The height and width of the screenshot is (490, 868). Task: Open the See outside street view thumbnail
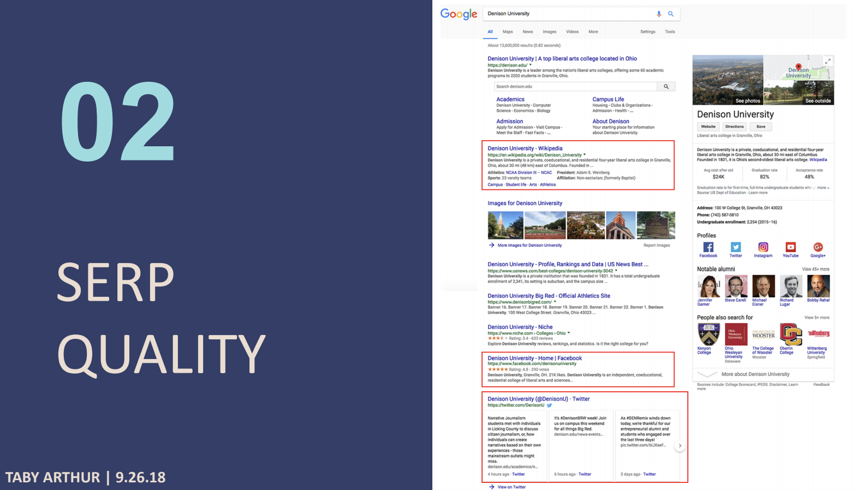point(799,93)
